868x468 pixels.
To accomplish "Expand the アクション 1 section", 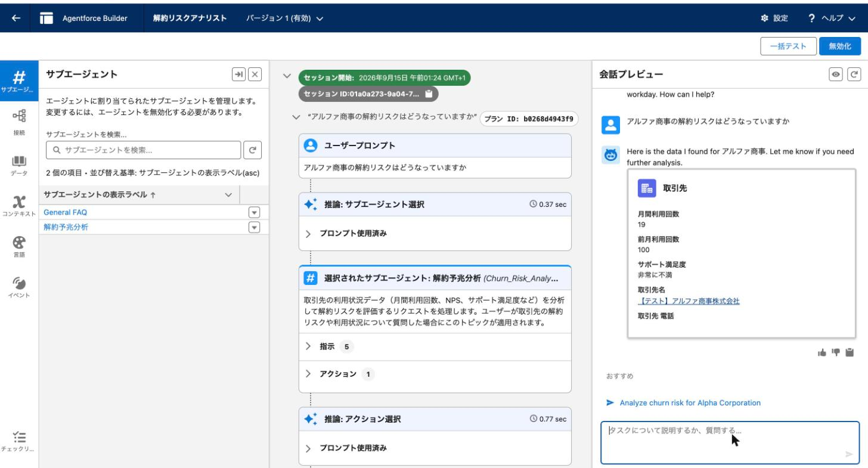I will click(308, 374).
